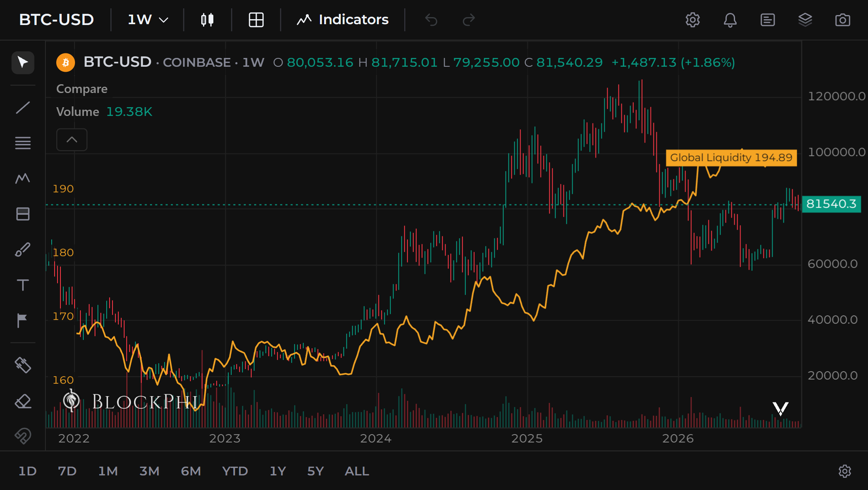This screenshot has width=868, height=490.
Task: Undo the last chart action
Action: 431,20
